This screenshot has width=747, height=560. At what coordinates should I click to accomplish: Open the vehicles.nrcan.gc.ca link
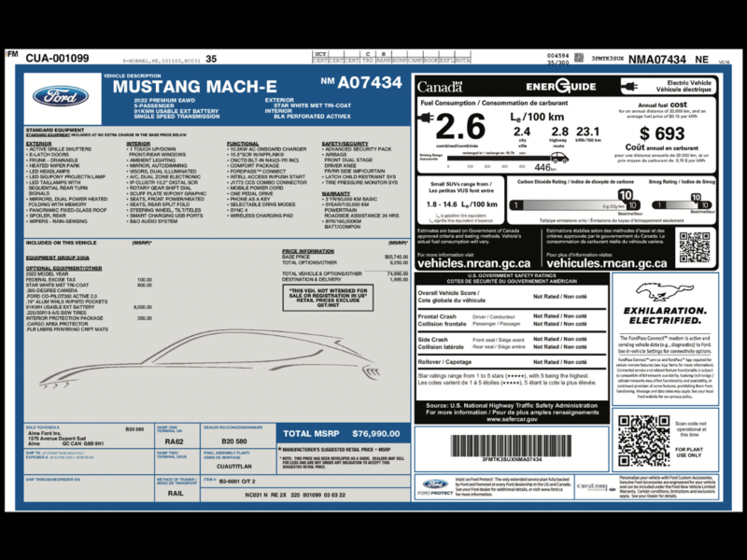(x=473, y=263)
